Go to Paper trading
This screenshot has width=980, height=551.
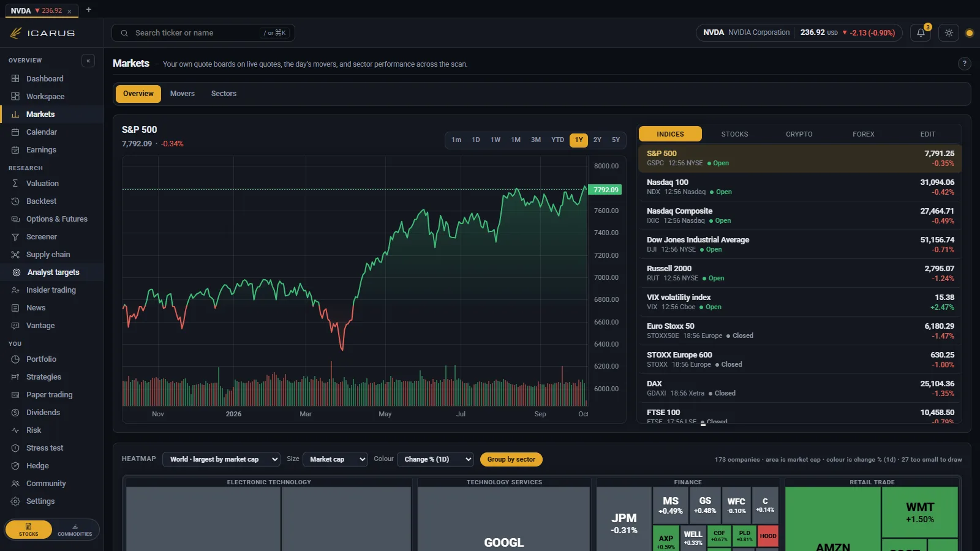click(52, 395)
